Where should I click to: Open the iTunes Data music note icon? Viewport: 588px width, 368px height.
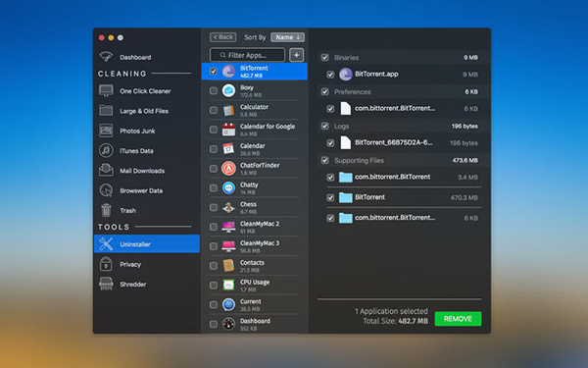pyautogui.click(x=106, y=150)
